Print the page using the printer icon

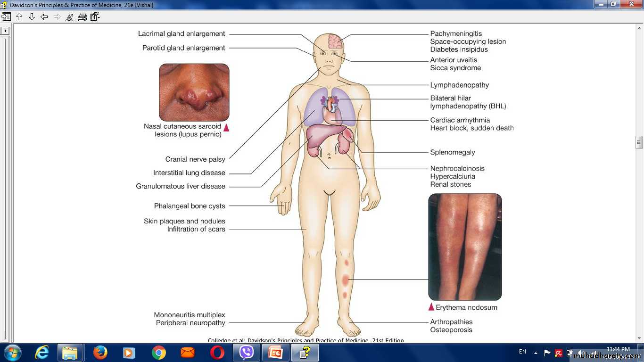[x=82, y=17]
